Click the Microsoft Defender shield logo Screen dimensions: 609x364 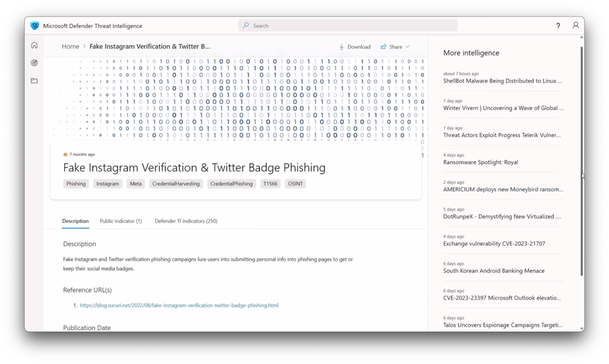(35, 26)
